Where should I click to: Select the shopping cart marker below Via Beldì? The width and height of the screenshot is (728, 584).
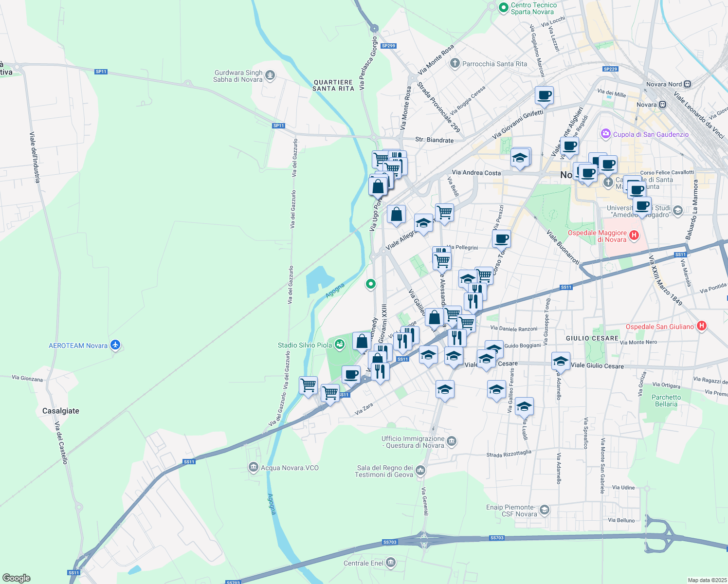coord(444,214)
